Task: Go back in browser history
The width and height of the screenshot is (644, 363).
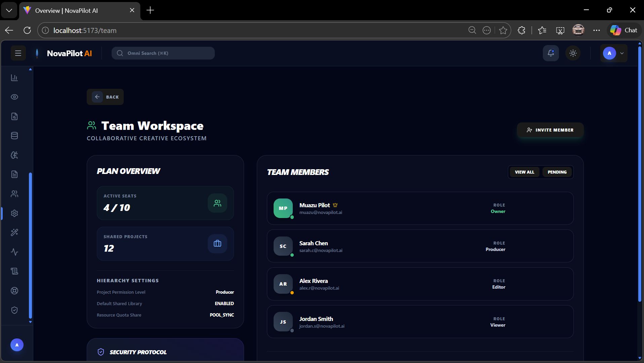Action: 9,30
